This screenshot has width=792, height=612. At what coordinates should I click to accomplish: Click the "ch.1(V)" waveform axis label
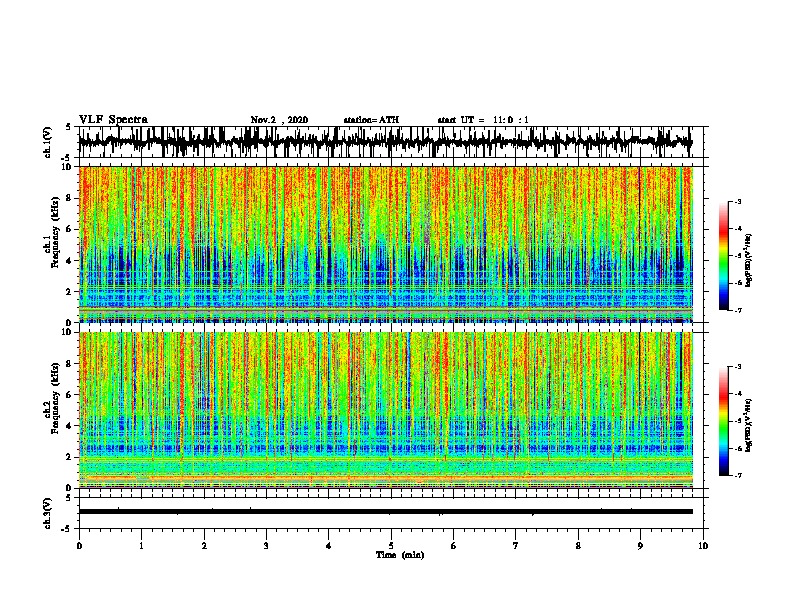(x=47, y=142)
